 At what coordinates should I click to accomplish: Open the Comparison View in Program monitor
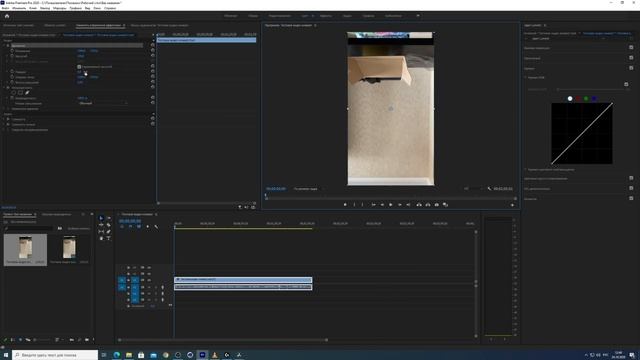[x=445, y=204]
